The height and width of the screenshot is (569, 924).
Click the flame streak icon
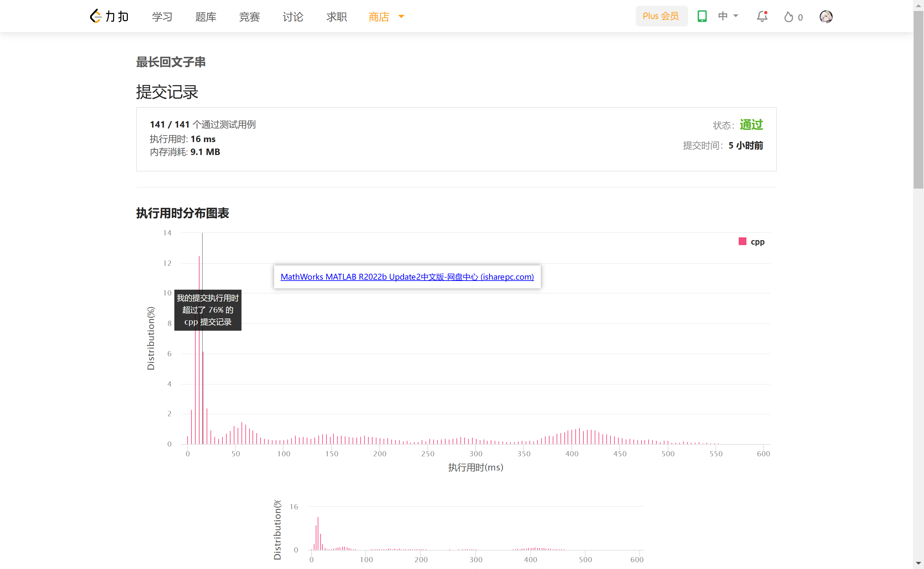pos(788,17)
